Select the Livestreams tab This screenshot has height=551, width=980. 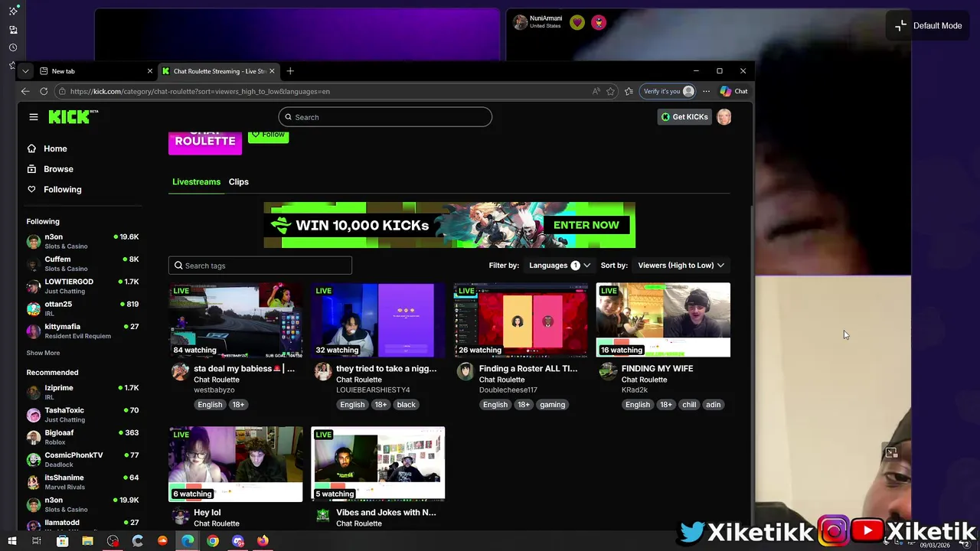(196, 182)
